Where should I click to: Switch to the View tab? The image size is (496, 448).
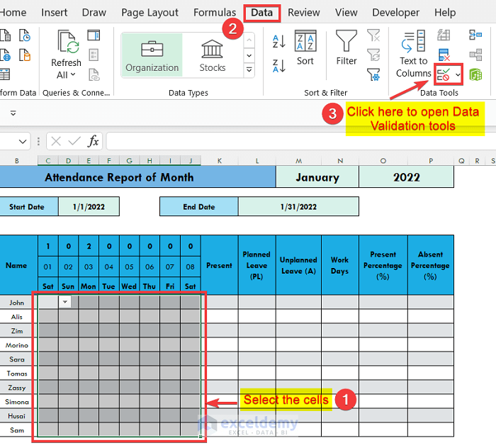pyautogui.click(x=346, y=13)
